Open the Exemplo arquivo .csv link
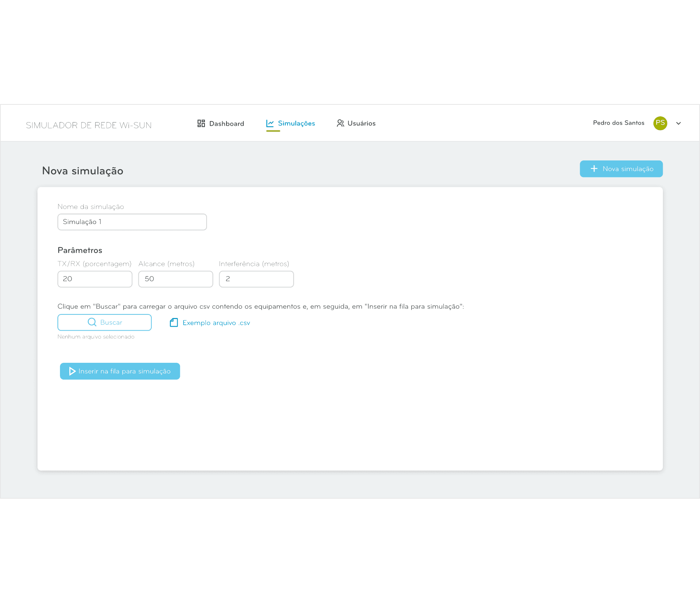This screenshot has height=602, width=700. click(216, 323)
